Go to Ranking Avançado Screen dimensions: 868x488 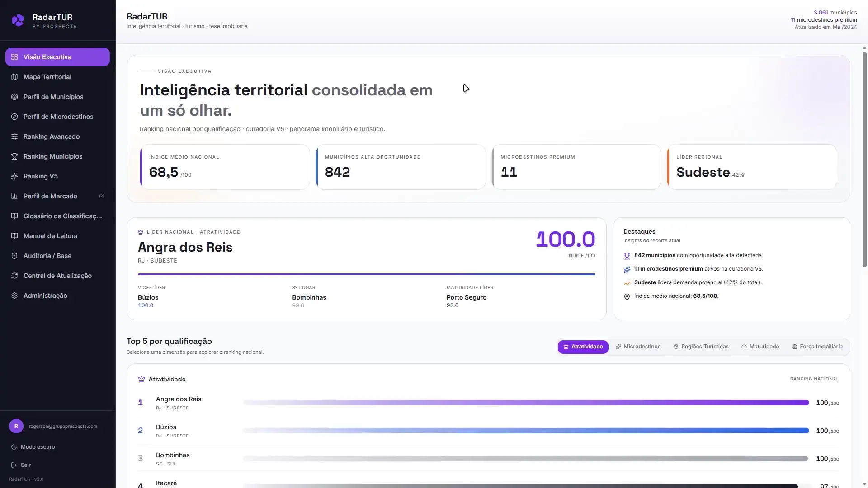pos(57,136)
